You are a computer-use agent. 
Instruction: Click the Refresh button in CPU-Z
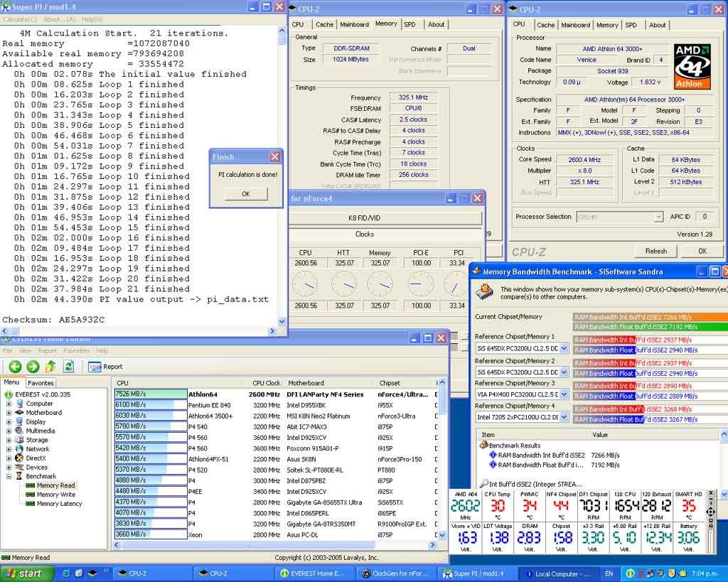[x=655, y=251]
